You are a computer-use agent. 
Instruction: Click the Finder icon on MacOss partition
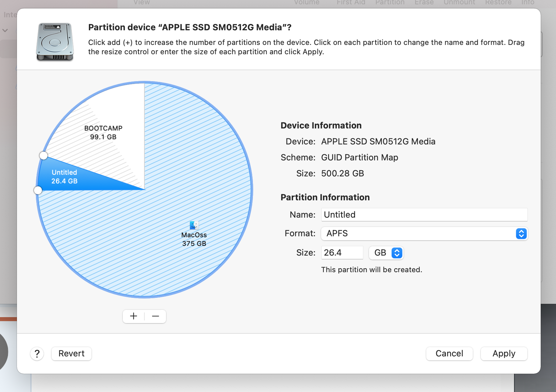coord(194,225)
